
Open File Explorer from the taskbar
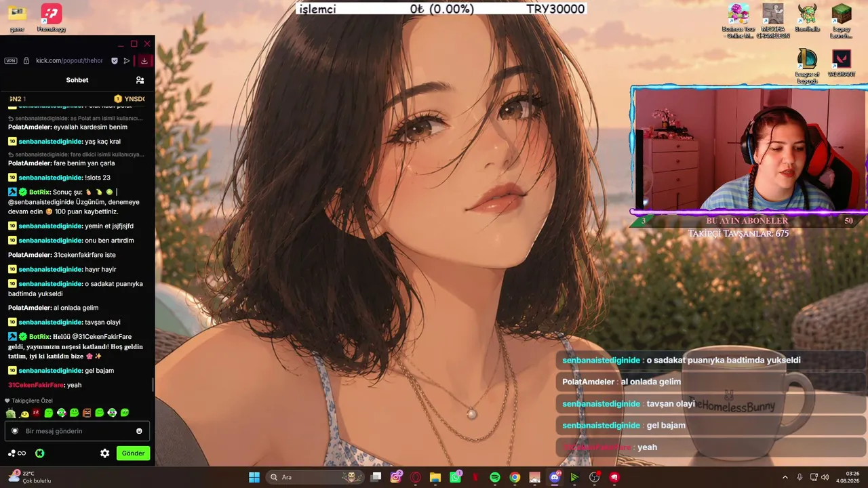pos(435,477)
